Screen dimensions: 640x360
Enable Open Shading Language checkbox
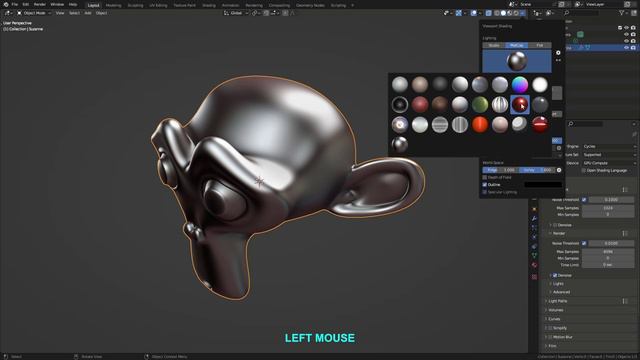[x=584, y=171]
